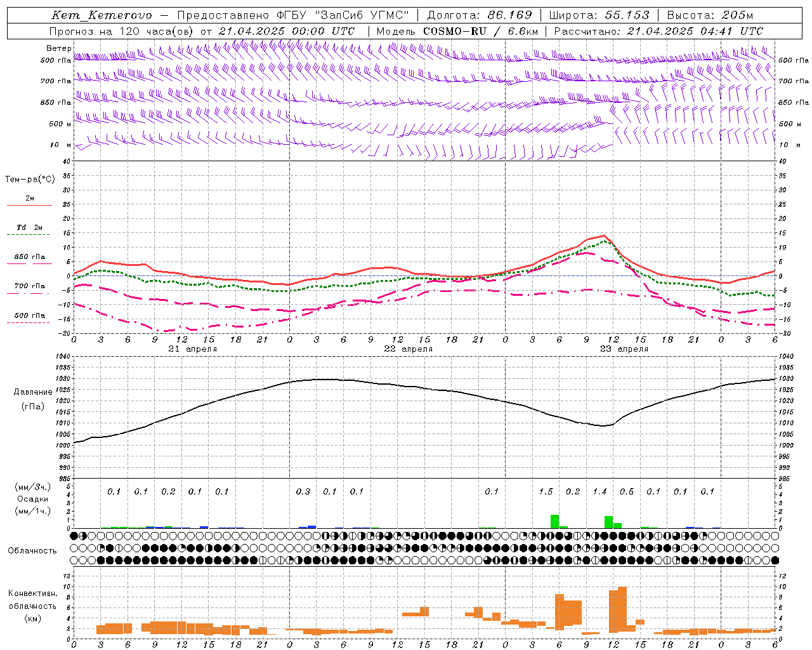Click the Td 2м dew point legend entry
The height and width of the screenshot is (650, 812).
pyautogui.click(x=29, y=227)
